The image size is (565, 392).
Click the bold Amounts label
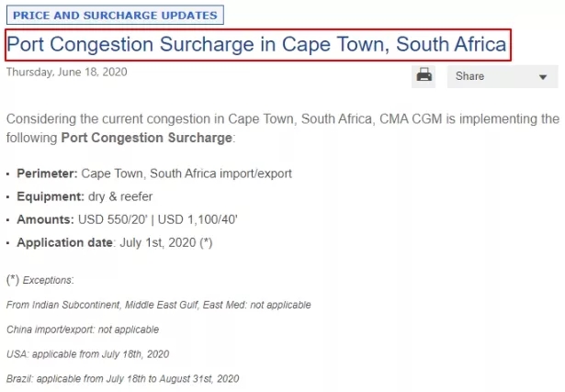pos(45,219)
